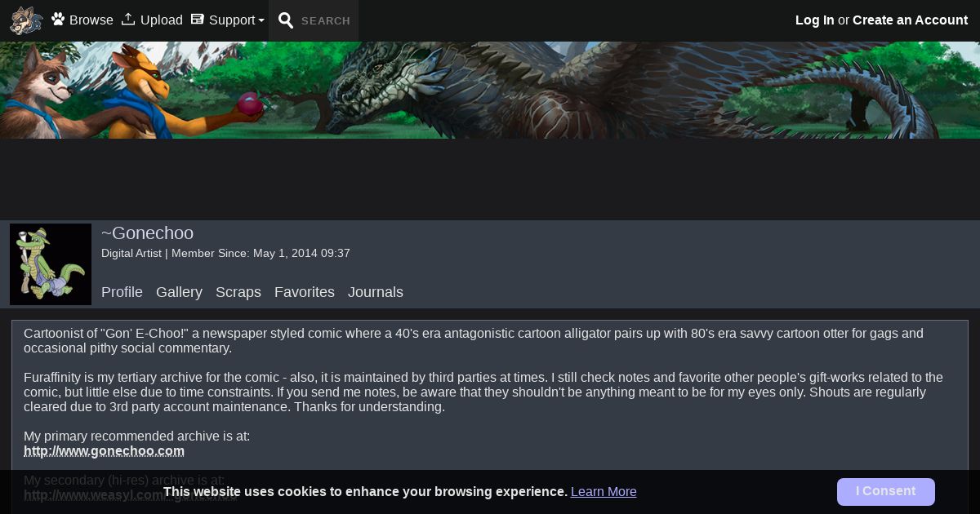The height and width of the screenshot is (514, 980).
Task: Select the paw Browse icon
Action: [58, 19]
